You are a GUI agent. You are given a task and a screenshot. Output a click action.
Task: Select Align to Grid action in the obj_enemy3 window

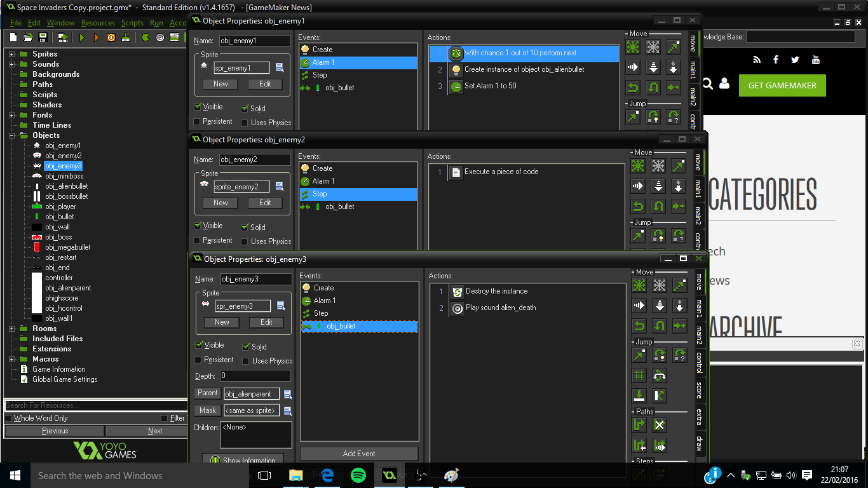pos(639,376)
